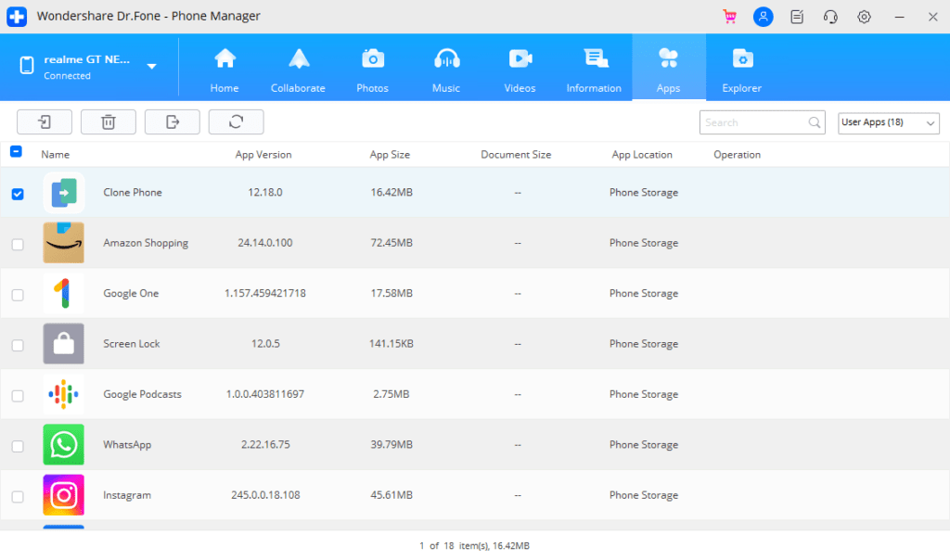Open the settings gear icon
Screen dimensions: 950x560
tap(864, 17)
